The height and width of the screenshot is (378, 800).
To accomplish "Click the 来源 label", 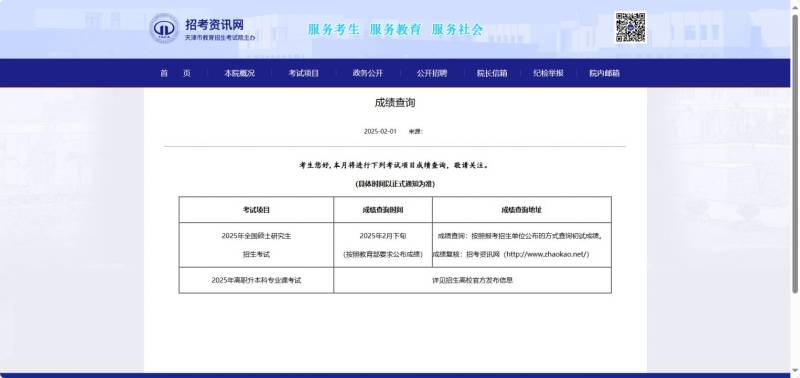I will 415,132.
